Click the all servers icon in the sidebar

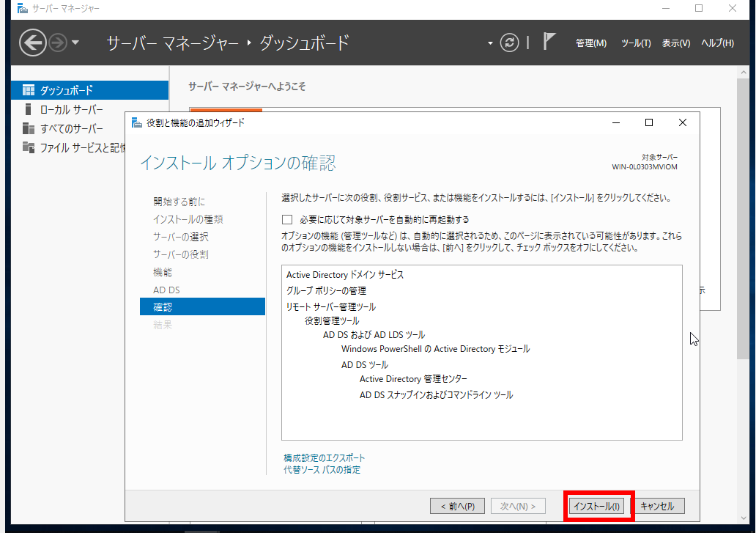[29, 128]
